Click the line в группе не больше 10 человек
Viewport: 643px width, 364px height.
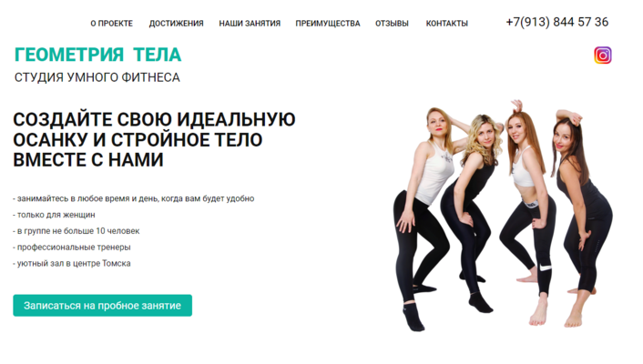tap(76, 231)
